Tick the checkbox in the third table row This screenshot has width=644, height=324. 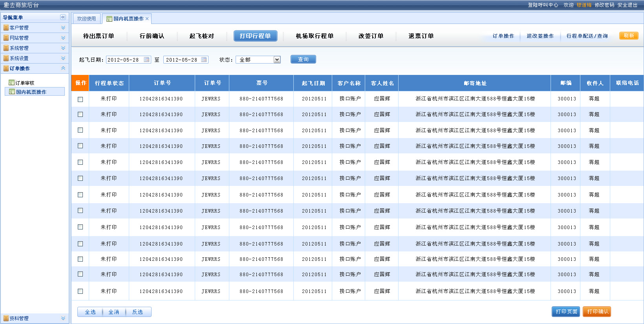[80, 130]
